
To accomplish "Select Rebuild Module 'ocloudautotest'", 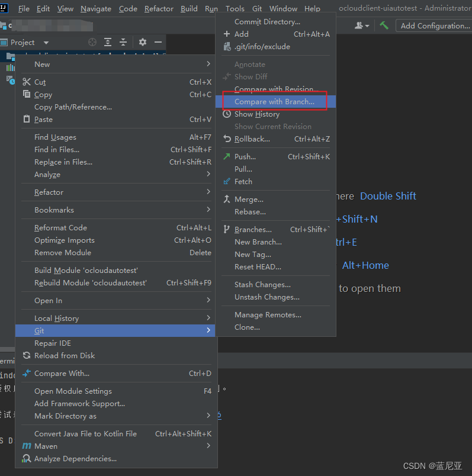I will point(116,282).
